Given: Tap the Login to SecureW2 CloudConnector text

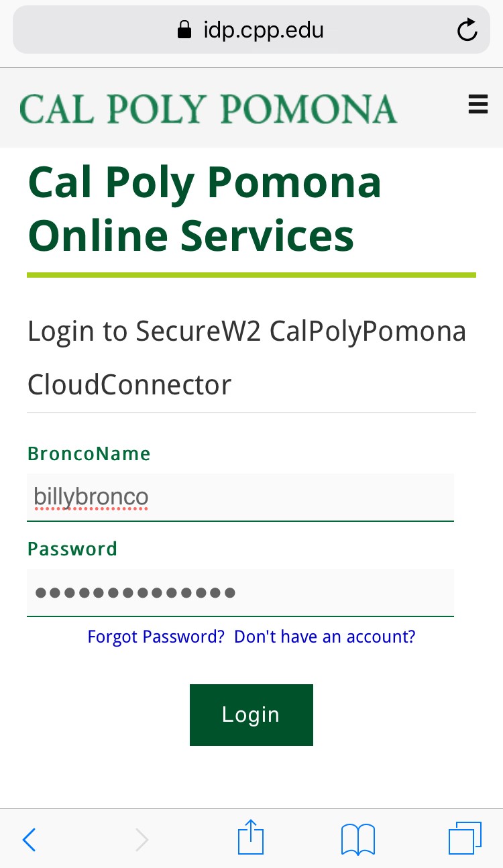Looking at the screenshot, I should (246, 358).
